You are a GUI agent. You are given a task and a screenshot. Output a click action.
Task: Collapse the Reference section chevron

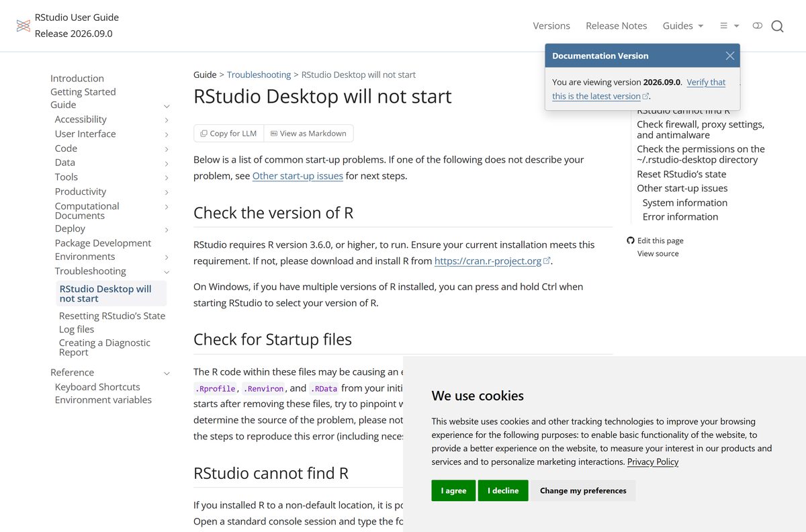tap(167, 373)
